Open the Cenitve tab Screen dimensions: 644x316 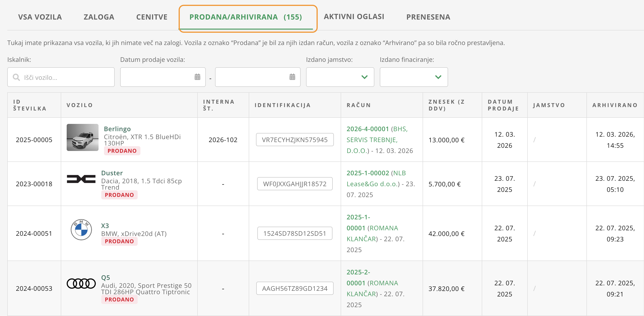tap(152, 17)
